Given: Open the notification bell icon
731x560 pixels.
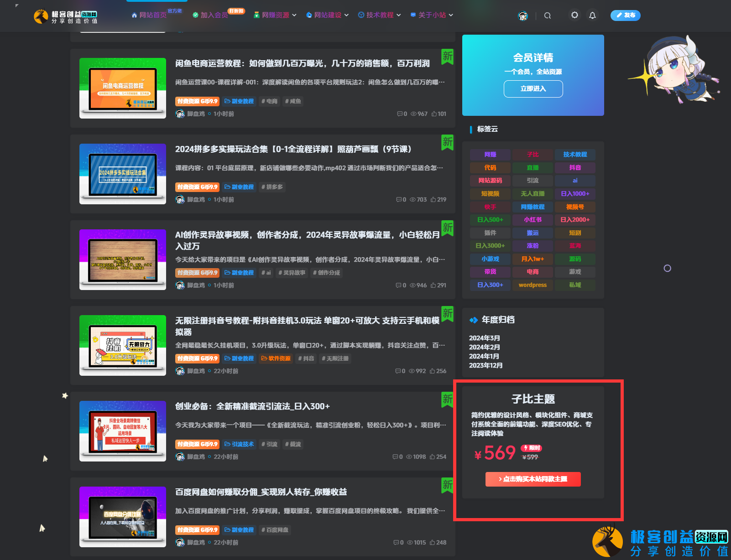Looking at the screenshot, I should point(592,16).
